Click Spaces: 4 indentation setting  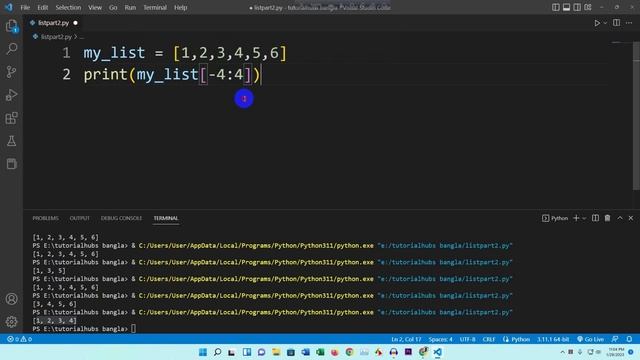[440, 339]
